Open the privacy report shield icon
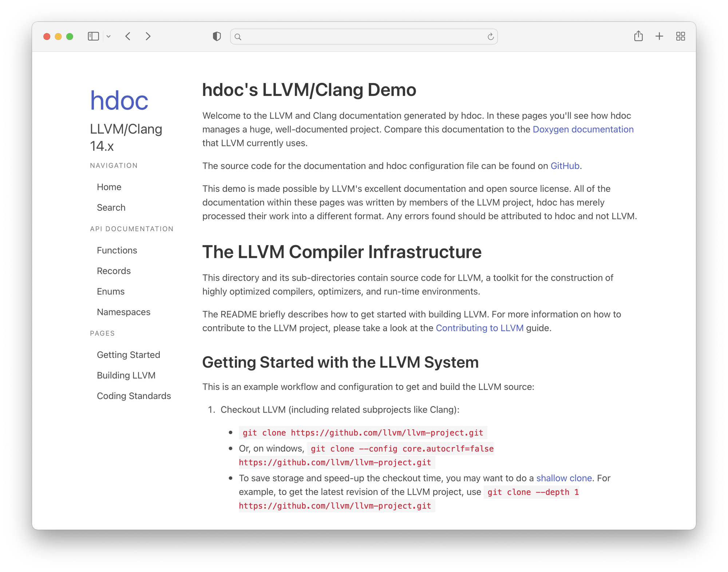Image resolution: width=728 pixels, height=572 pixels. point(217,36)
